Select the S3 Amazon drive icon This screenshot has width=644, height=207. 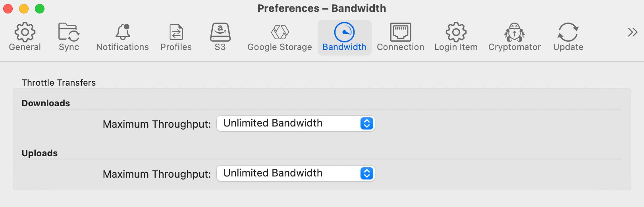tap(220, 32)
